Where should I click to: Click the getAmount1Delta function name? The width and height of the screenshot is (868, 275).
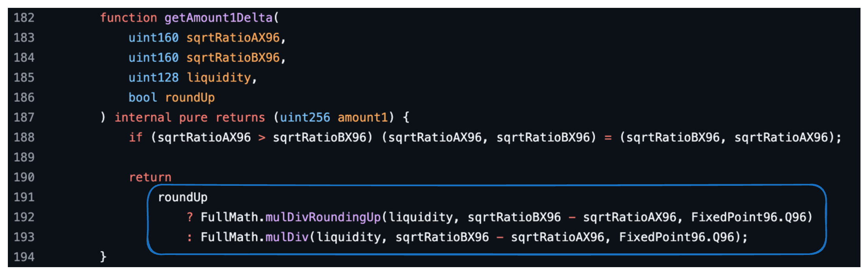[x=218, y=18]
